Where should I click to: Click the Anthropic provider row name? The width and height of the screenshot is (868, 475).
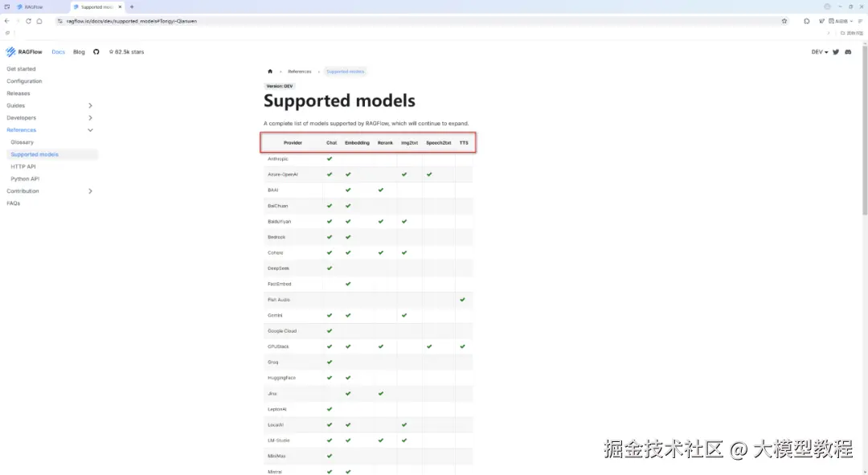point(278,159)
